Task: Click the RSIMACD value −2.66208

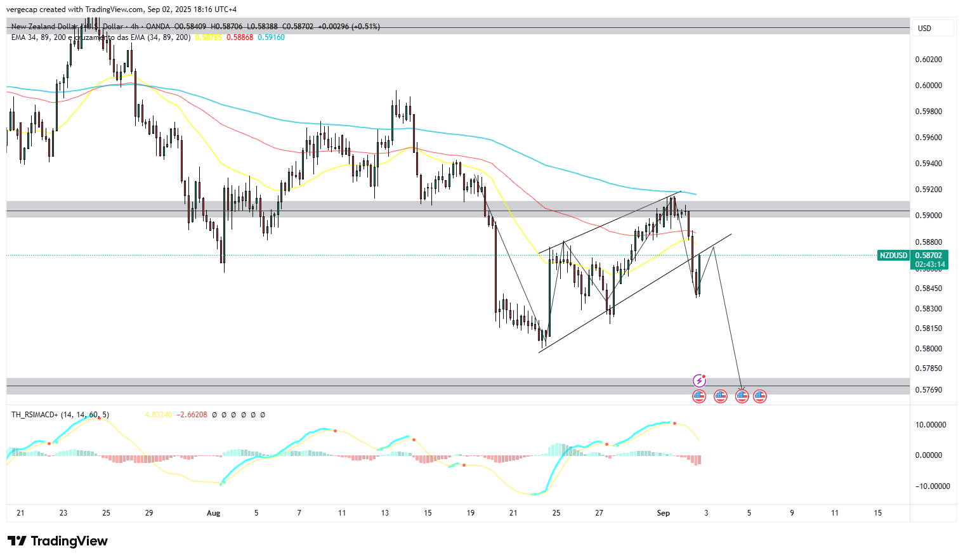Action: [192, 415]
